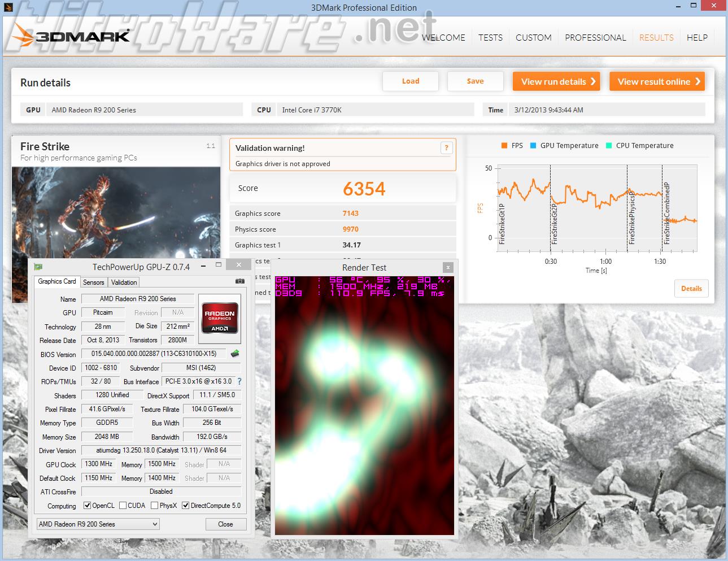This screenshot has height=561, width=728.
Task: Click the Bus Interface question mark in GPU-Z
Action: (x=239, y=381)
